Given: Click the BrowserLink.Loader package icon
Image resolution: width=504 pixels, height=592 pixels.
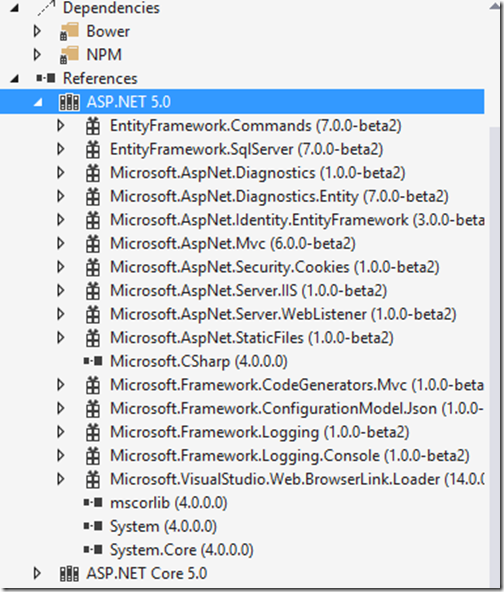Looking at the screenshot, I should (x=93, y=479).
